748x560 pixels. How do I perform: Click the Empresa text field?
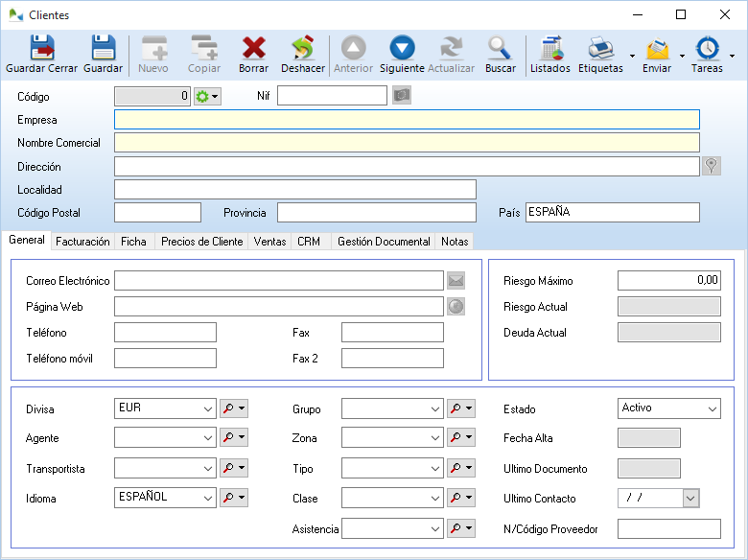coord(407,120)
